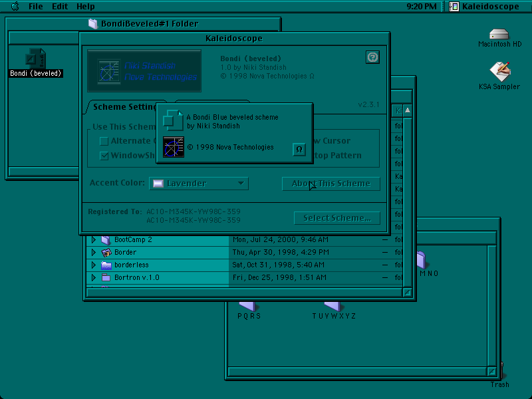Image resolution: width=532 pixels, height=399 pixels.
Task: Click the Omega button in the about popup
Action: tap(299, 150)
